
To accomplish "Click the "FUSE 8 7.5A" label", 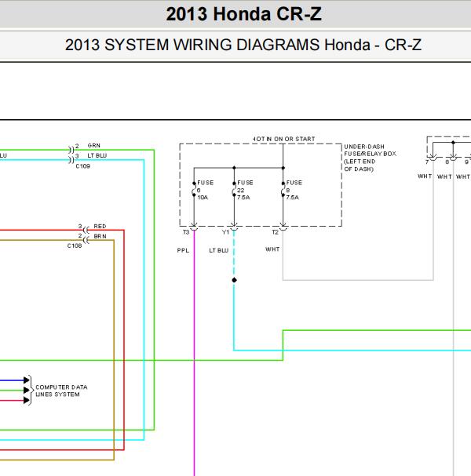I will [294, 190].
